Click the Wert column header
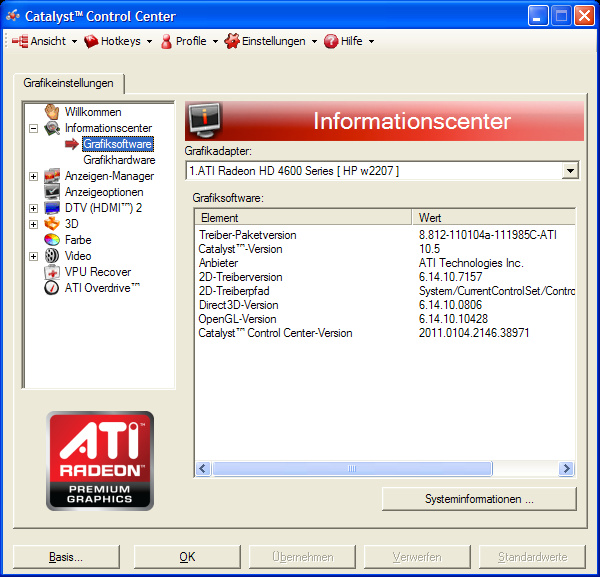 click(494, 217)
